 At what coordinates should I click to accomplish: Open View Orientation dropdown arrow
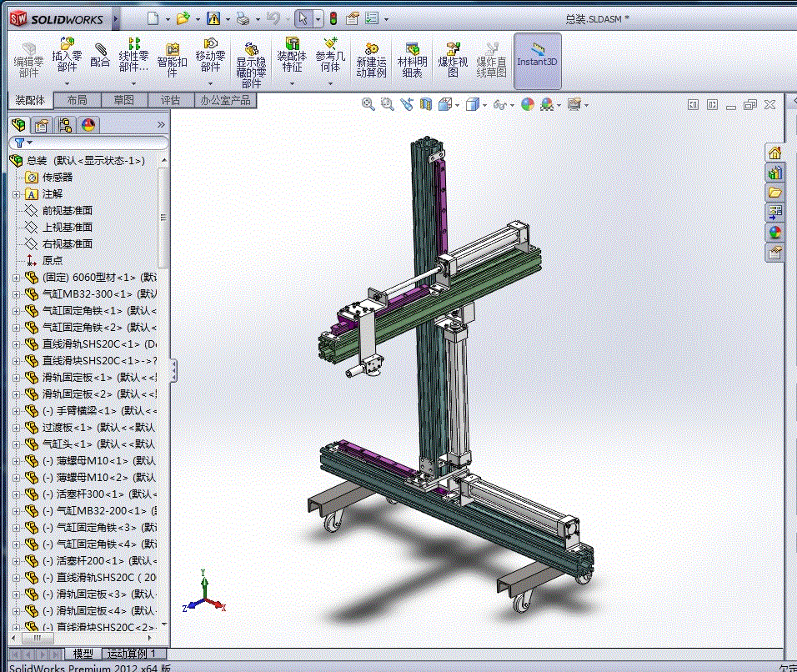458,105
